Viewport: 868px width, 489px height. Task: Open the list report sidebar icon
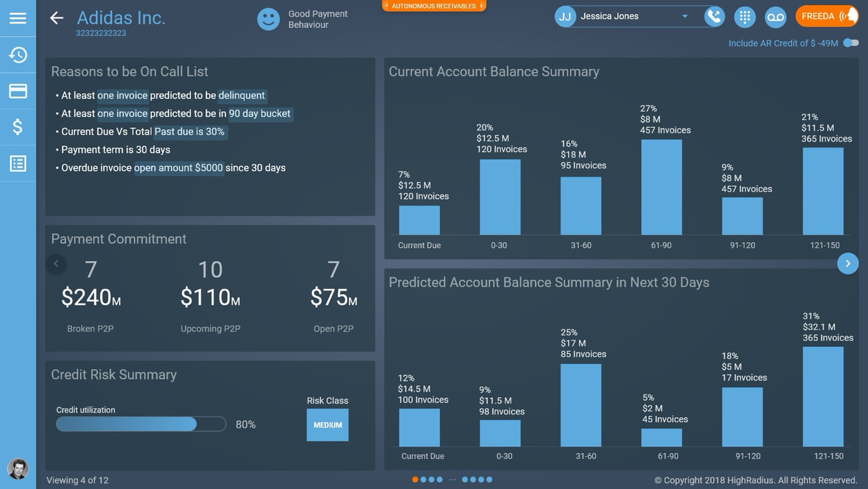18,163
